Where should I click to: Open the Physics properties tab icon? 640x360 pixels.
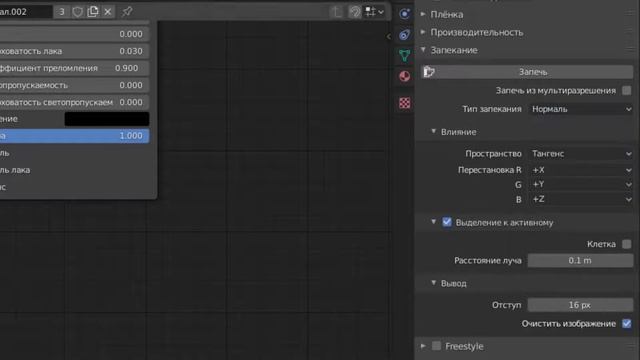coord(404,14)
